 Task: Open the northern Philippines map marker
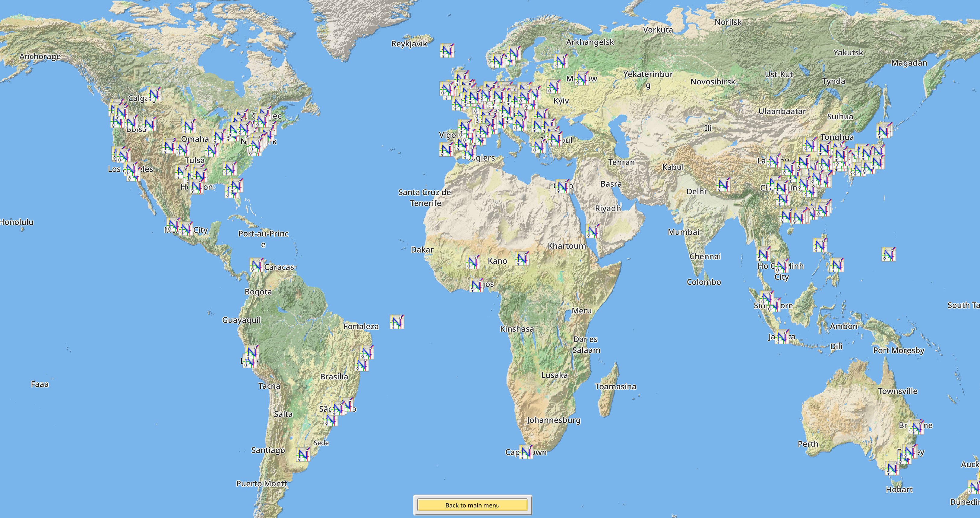point(820,246)
